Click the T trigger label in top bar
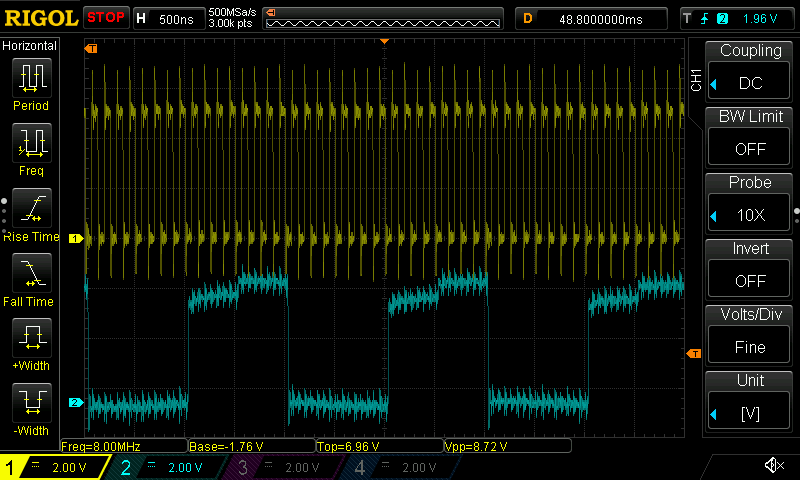The width and height of the screenshot is (800, 480). pos(687,19)
